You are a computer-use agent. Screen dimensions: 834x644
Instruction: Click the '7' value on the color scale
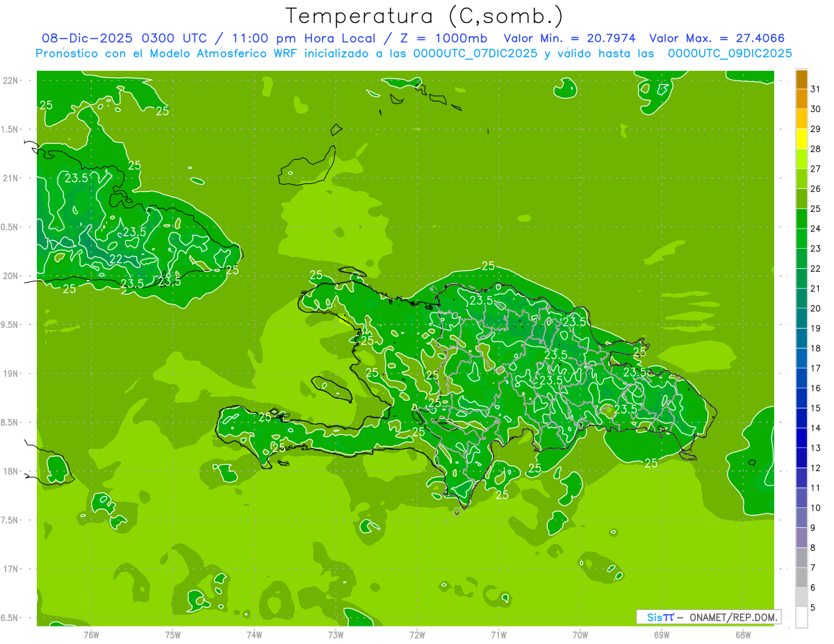(x=813, y=568)
